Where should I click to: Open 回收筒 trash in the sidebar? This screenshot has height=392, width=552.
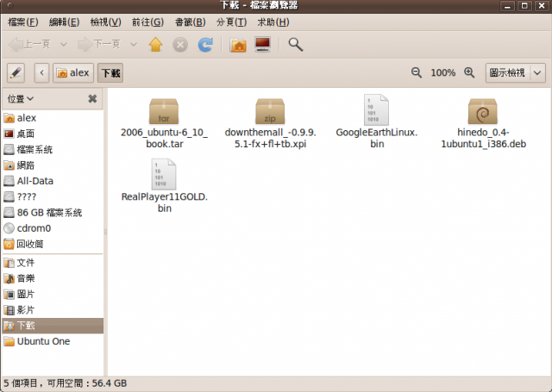click(53, 244)
